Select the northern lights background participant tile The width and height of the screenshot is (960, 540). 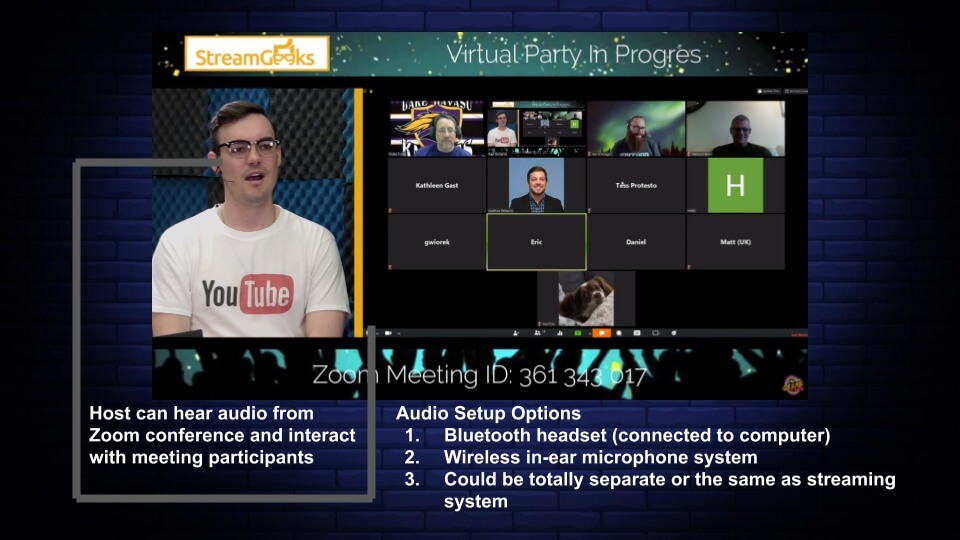636,129
